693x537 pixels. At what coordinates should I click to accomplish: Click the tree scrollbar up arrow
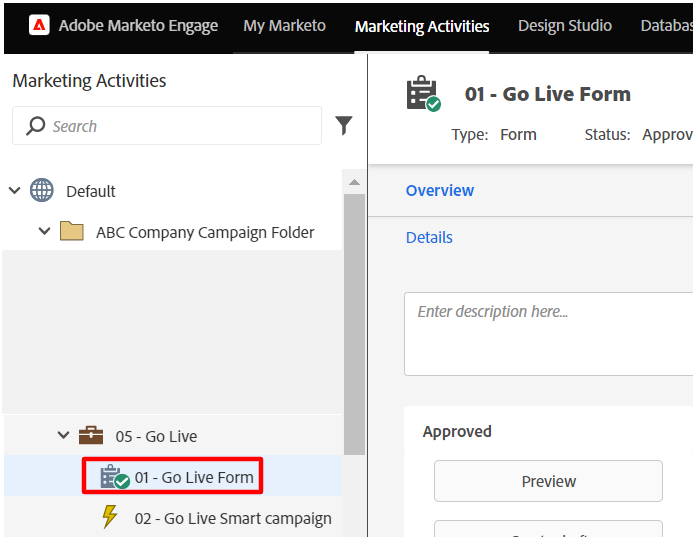(x=354, y=182)
